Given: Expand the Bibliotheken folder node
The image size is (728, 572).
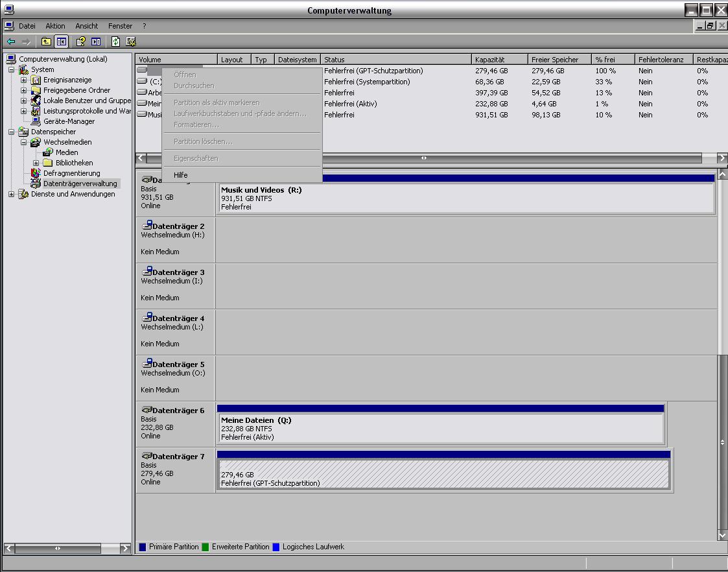Looking at the screenshot, I should tap(36, 163).
